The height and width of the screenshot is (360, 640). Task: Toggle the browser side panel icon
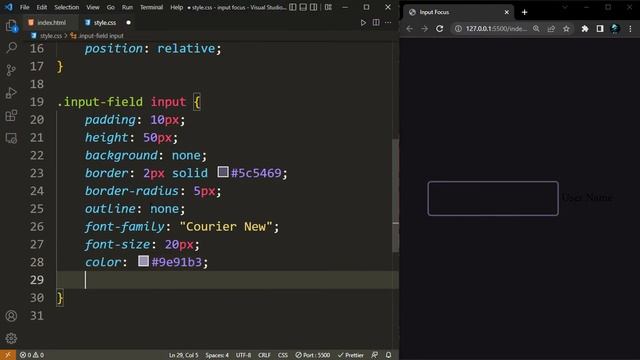[600, 29]
